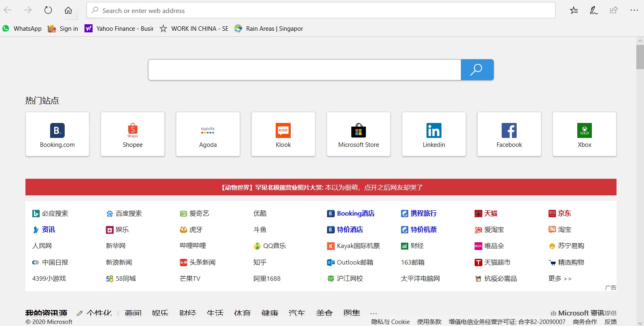
Task: Go to the home page icon
Action: point(68,11)
